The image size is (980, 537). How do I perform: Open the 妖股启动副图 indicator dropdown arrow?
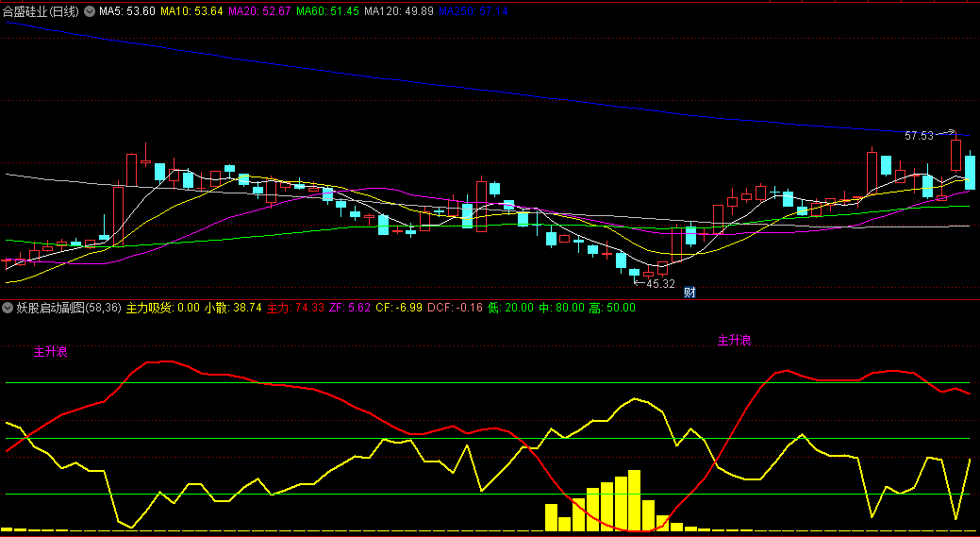pyautogui.click(x=8, y=308)
